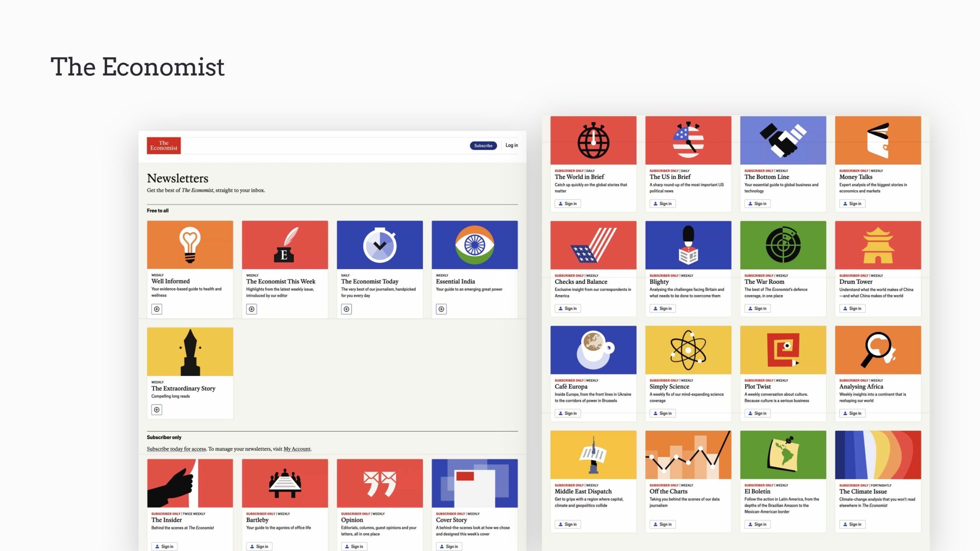Screen dimensions: 980x551
Task: Click the Money Talks wallet image
Action: [x=878, y=140]
